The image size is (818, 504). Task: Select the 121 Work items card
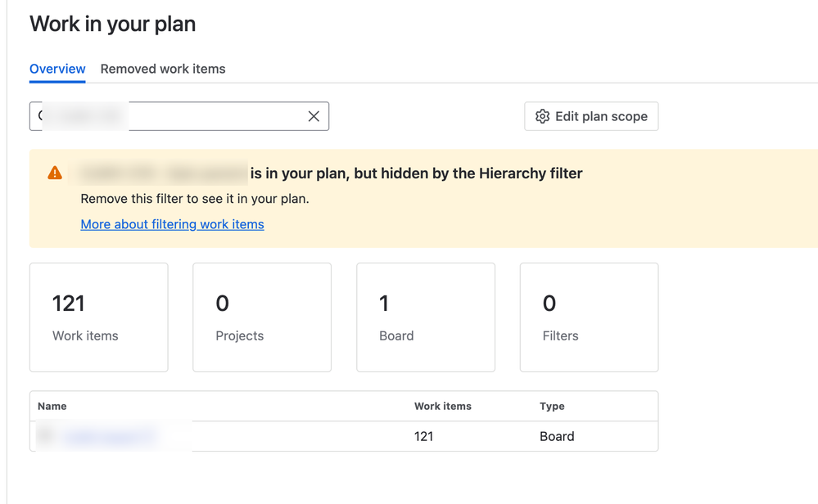pyautogui.click(x=99, y=317)
